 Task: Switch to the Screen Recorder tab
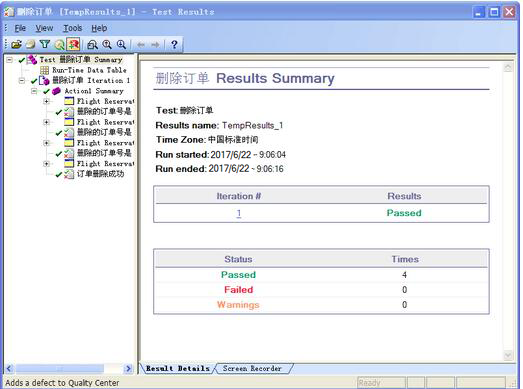pyautogui.click(x=252, y=368)
